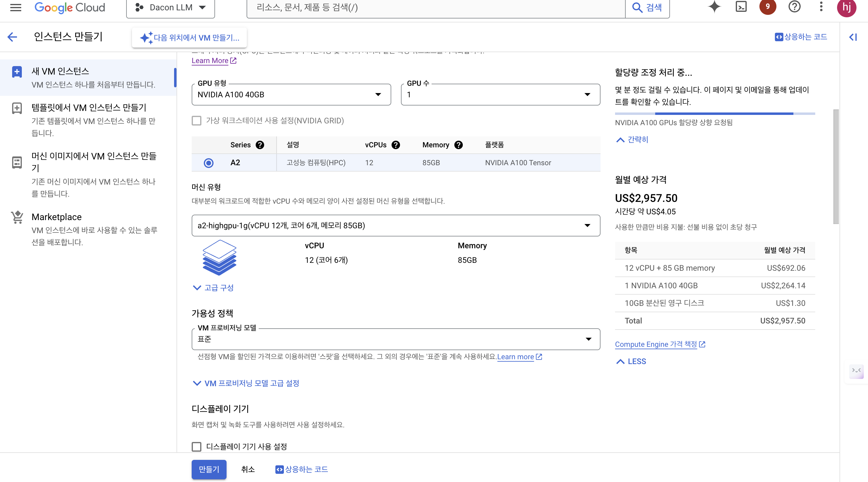The height and width of the screenshot is (482, 868).
Task: Collapse the side panel toggle icon
Action: pyautogui.click(x=853, y=37)
